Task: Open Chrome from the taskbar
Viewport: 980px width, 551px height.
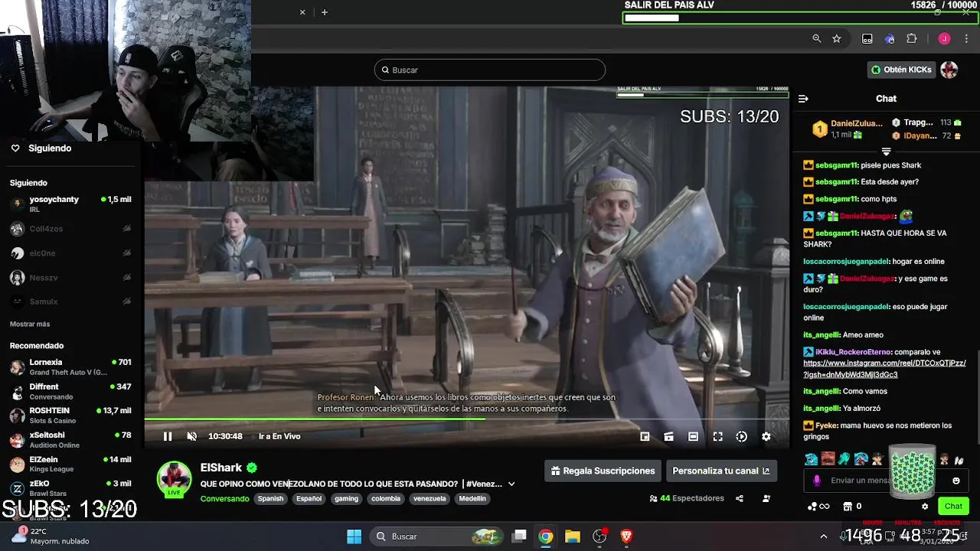Action: coord(545,536)
